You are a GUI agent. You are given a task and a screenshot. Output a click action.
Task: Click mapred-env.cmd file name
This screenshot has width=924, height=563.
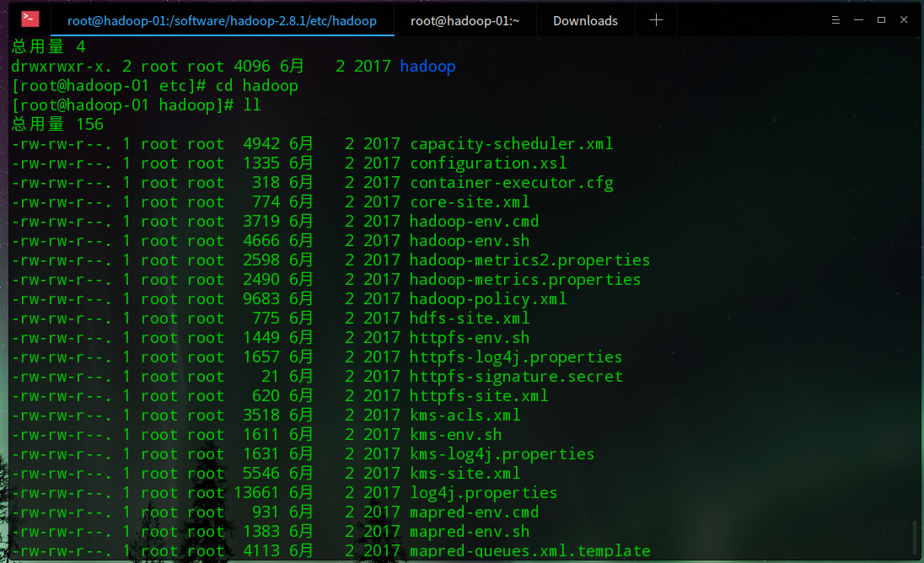coord(475,513)
